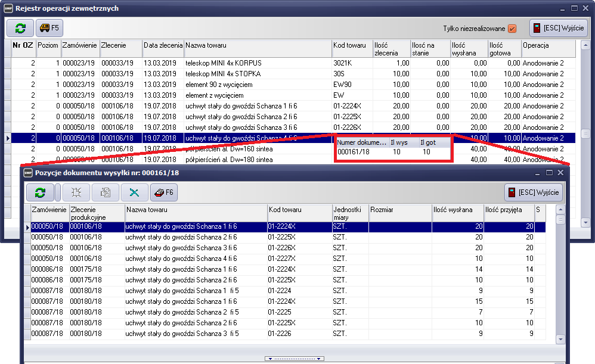This screenshot has height=364, width=595.
Task: Toggle the Tylko niezrealizowane checkbox
Action: pyautogui.click(x=512, y=29)
